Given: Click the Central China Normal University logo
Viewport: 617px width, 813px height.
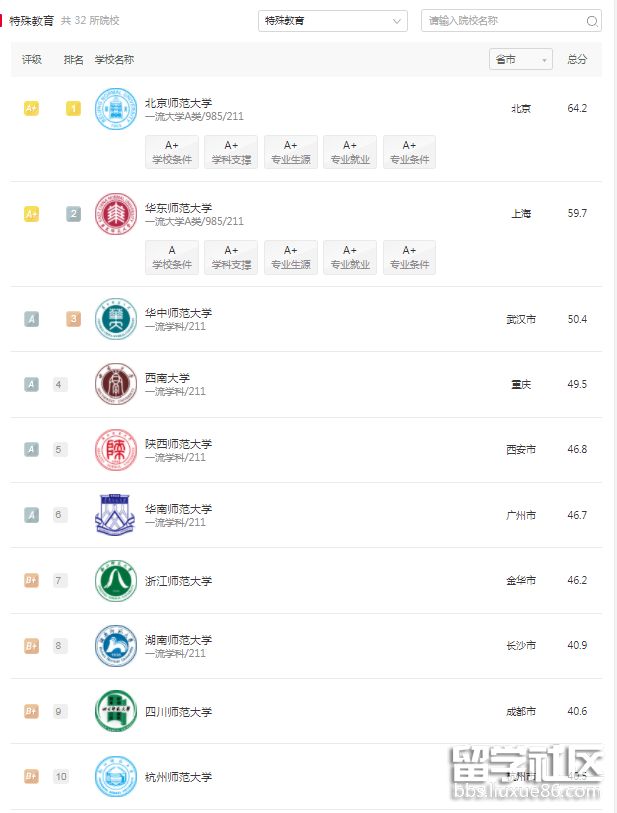Looking at the screenshot, I should pyautogui.click(x=115, y=319).
